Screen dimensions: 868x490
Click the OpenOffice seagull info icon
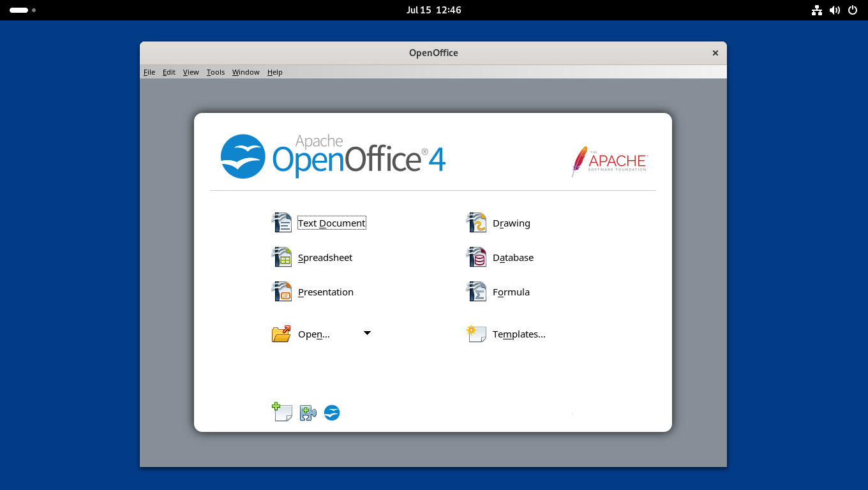332,413
